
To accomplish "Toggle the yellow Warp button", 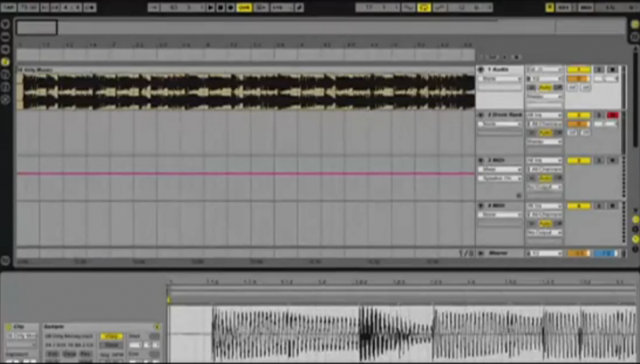I will [111, 336].
